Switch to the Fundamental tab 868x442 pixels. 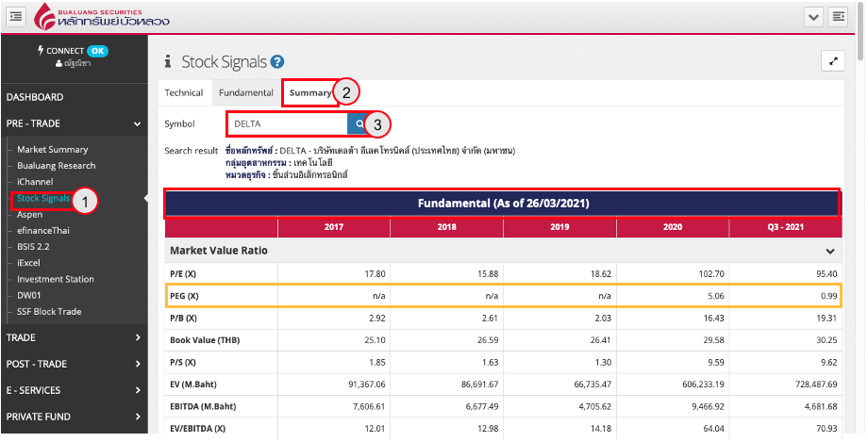pyautogui.click(x=246, y=93)
